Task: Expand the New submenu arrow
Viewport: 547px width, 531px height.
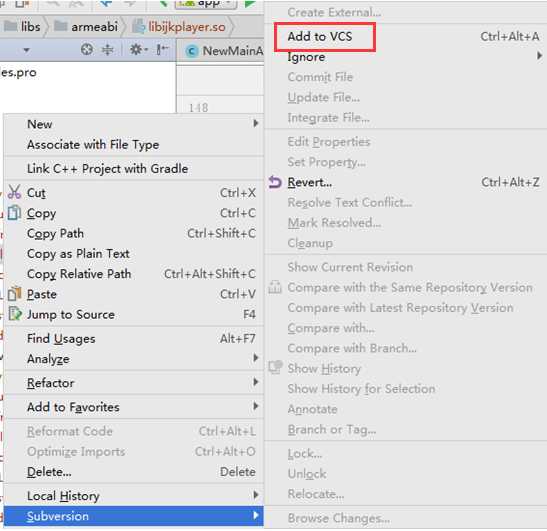Action: coord(256,123)
